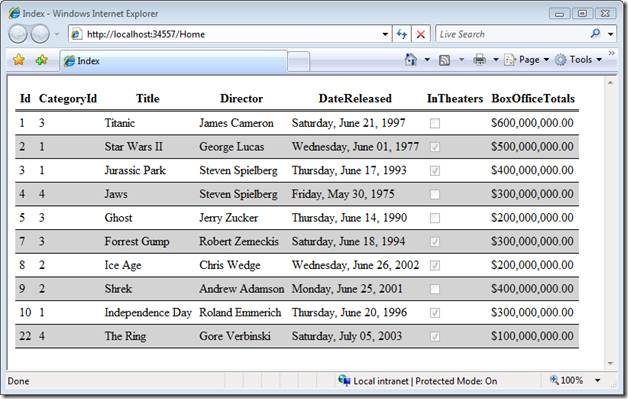The image size is (628, 399).
Task: Open the Page menu
Action: coord(526,60)
